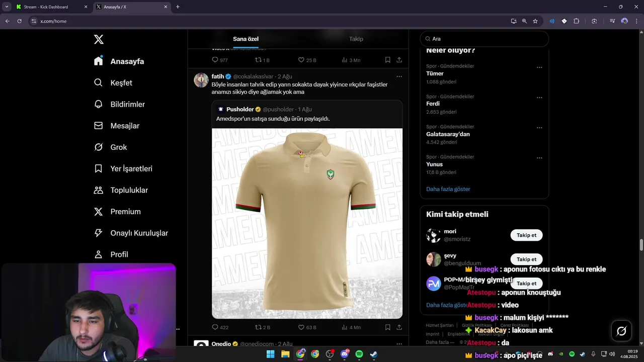Open the Extensions puzzle icon
The height and width of the screenshot is (362, 644).
[577, 21]
